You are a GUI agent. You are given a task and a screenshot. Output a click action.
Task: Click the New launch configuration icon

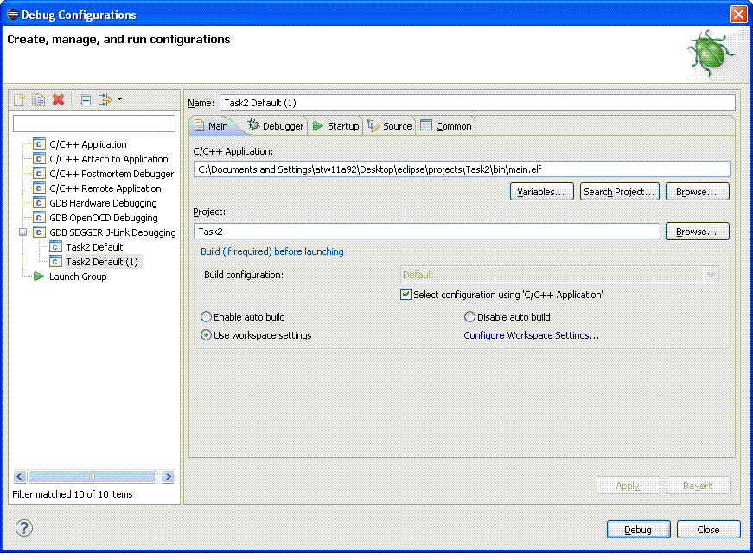(19, 99)
